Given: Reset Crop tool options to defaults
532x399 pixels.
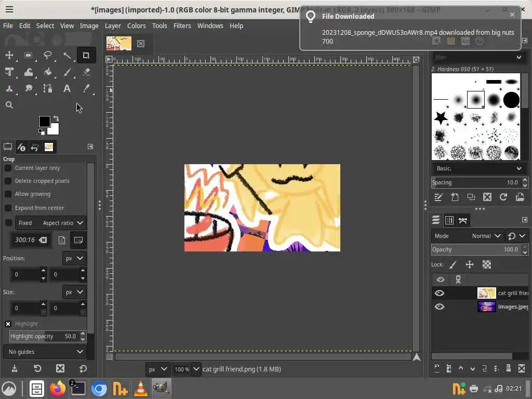Looking at the screenshot, I should pos(83,368).
